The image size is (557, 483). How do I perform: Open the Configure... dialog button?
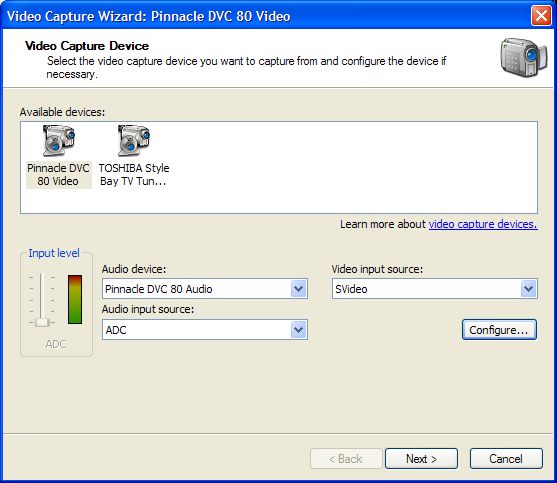point(499,330)
